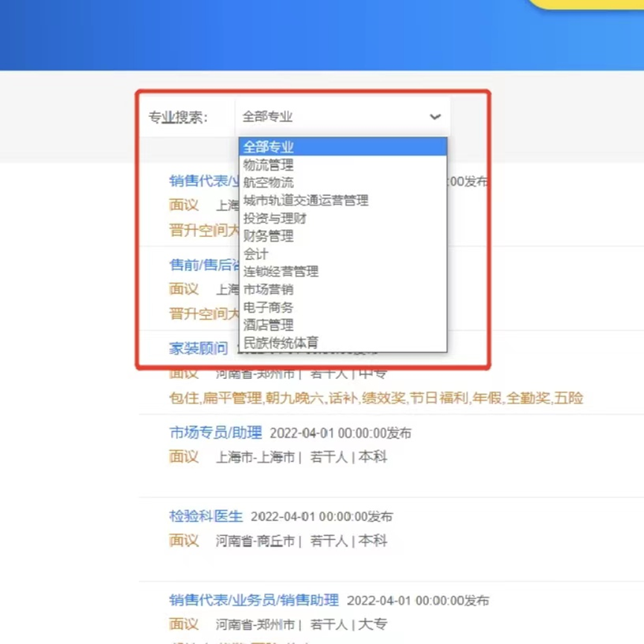Screen dimensions: 644x644
Task: Pick 连锁经营管理 from the list
Action: click(x=281, y=272)
